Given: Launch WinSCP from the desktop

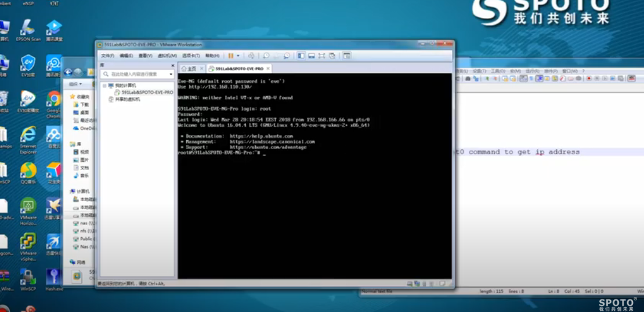Looking at the screenshot, I should click(x=28, y=280).
